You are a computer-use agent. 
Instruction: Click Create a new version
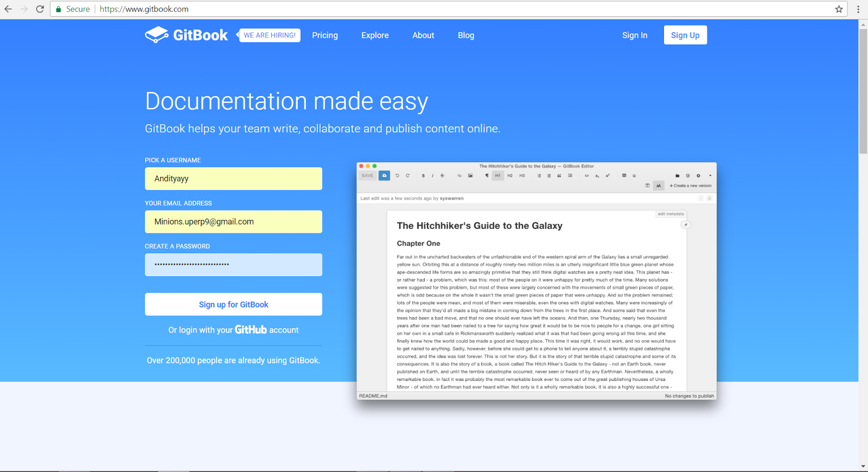click(x=691, y=186)
